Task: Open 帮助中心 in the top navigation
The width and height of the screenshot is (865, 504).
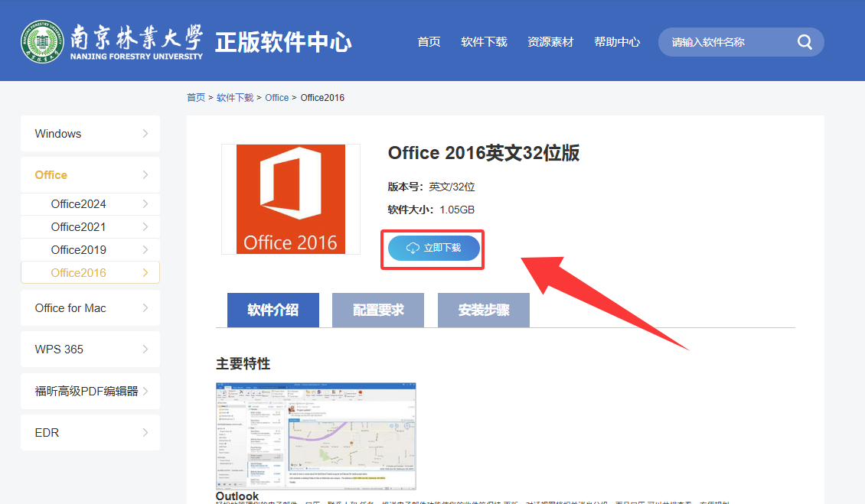Action: pyautogui.click(x=617, y=42)
